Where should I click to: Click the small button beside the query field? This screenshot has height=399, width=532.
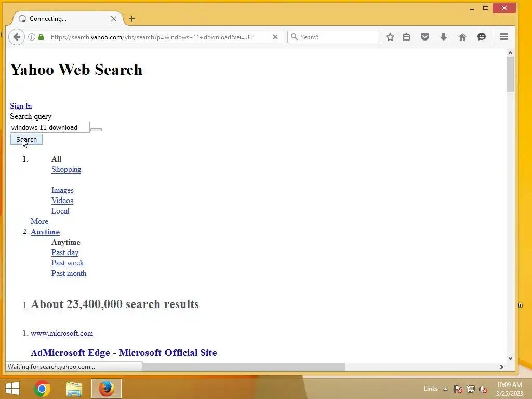pos(96,129)
